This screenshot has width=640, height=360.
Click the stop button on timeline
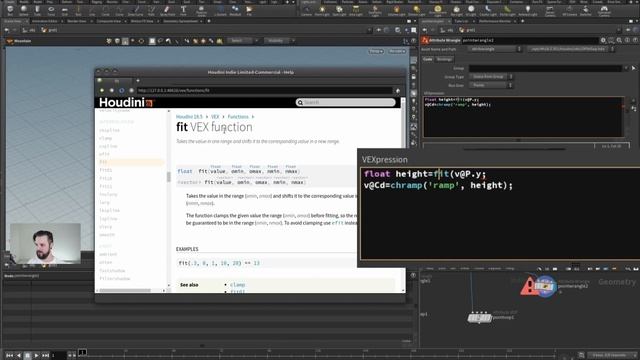[27, 356]
